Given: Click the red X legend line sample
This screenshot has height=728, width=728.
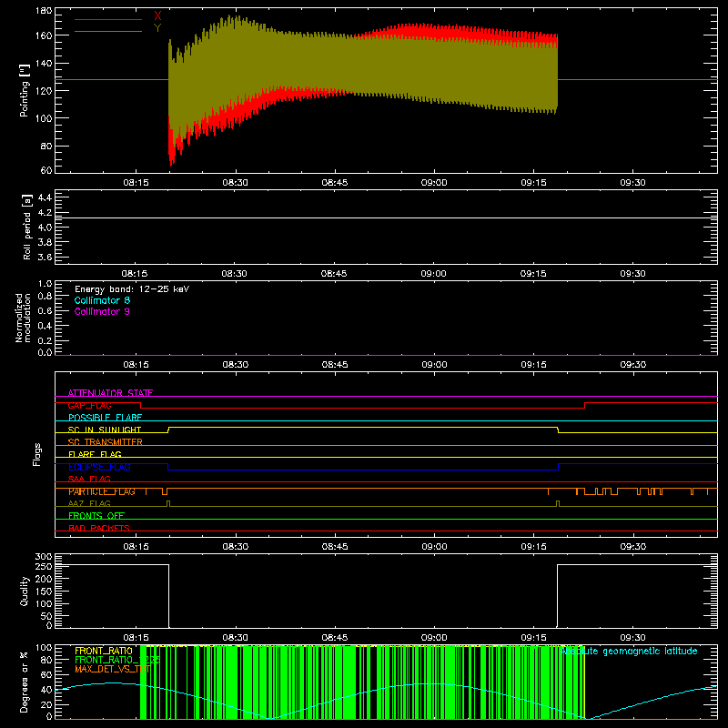Looking at the screenshot, I should click(108, 19).
